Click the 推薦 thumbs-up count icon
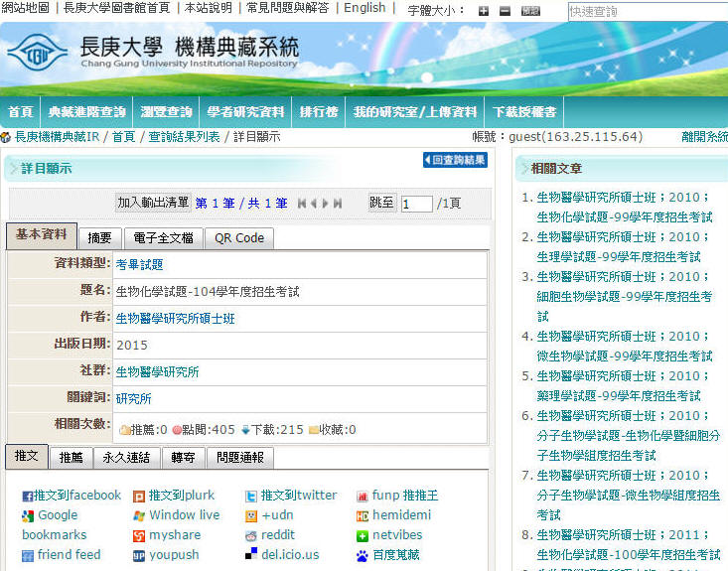The height and width of the screenshot is (571, 728). [124, 430]
